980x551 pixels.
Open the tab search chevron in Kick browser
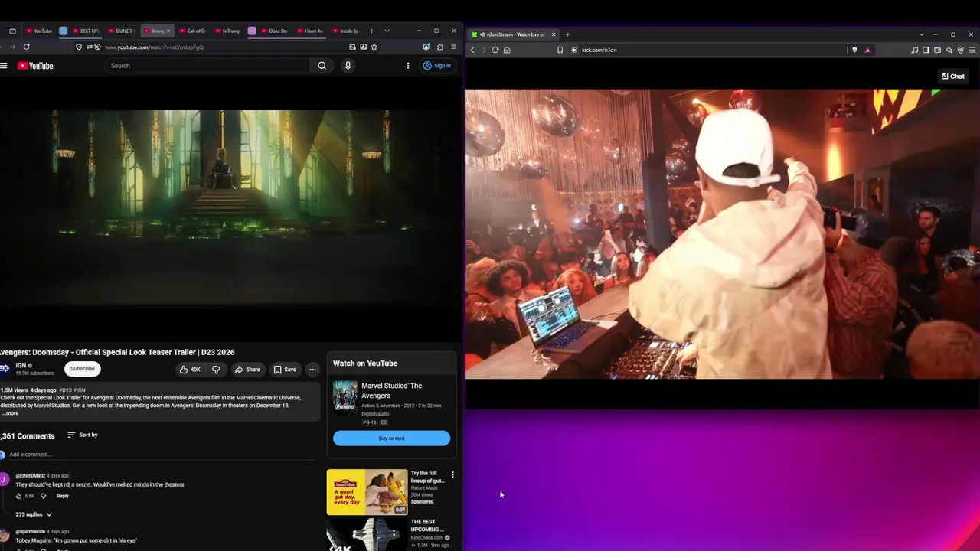[922, 34]
